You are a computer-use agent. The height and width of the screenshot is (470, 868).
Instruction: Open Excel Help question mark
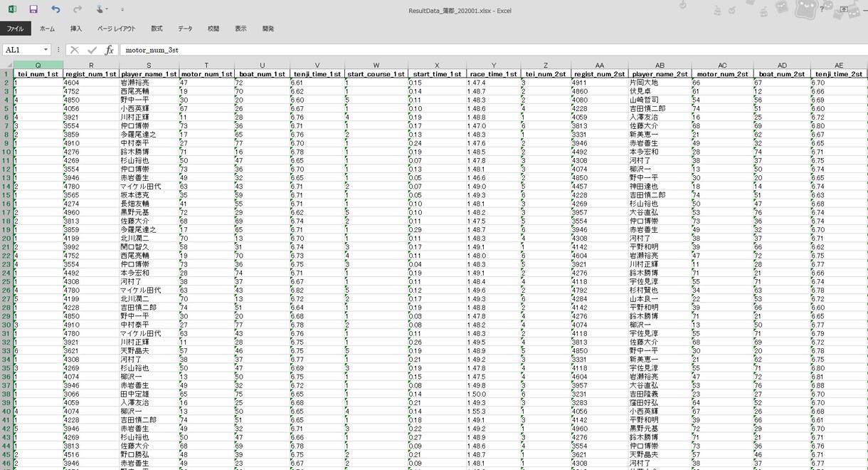822,9
